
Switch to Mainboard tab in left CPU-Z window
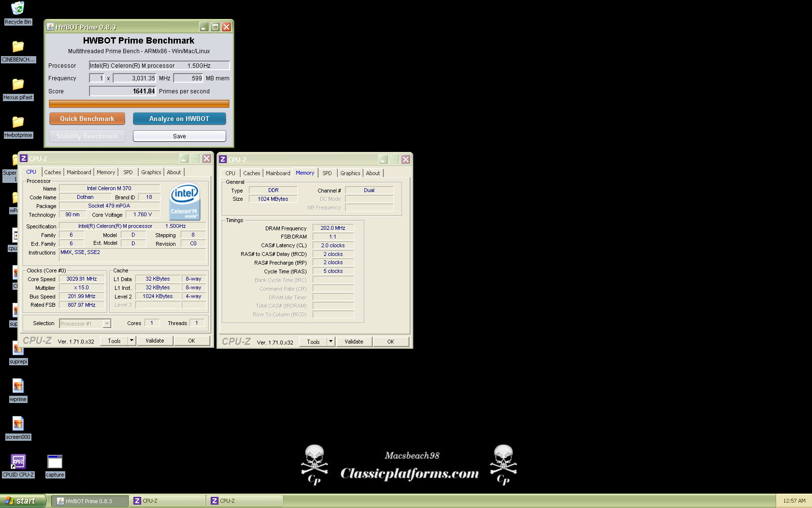[x=79, y=172]
